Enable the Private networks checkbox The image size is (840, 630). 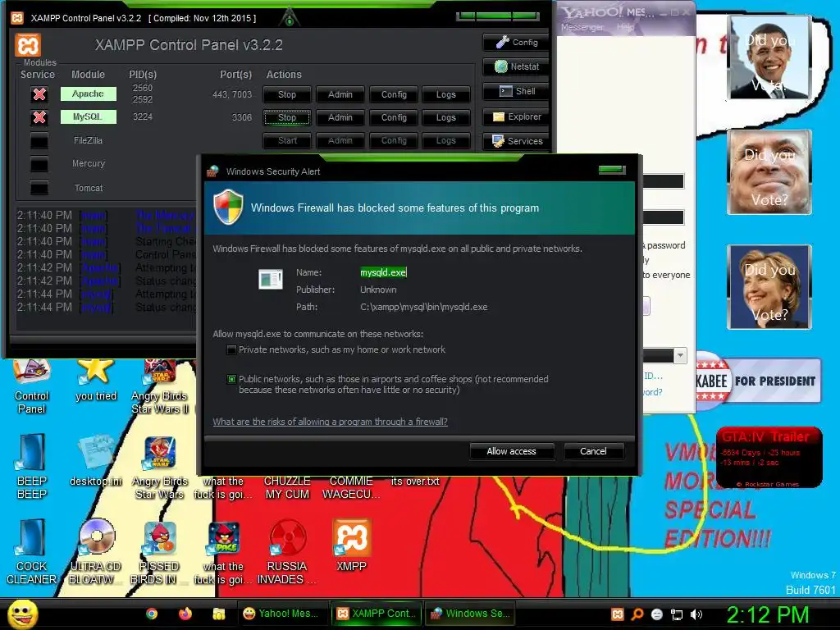pyautogui.click(x=231, y=349)
